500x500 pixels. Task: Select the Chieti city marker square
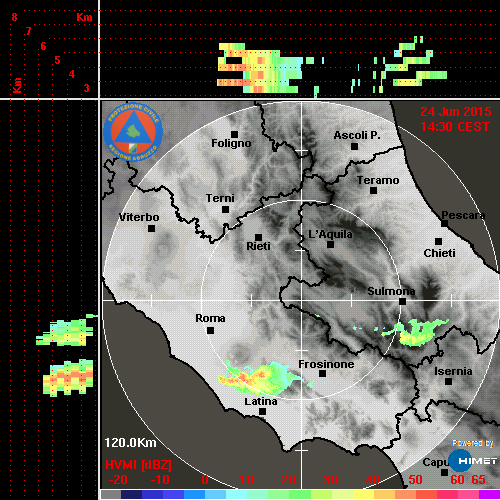tap(438, 241)
